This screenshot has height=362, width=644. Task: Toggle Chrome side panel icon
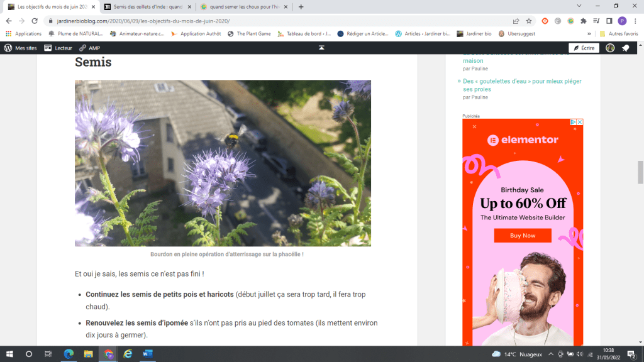click(x=609, y=21)
